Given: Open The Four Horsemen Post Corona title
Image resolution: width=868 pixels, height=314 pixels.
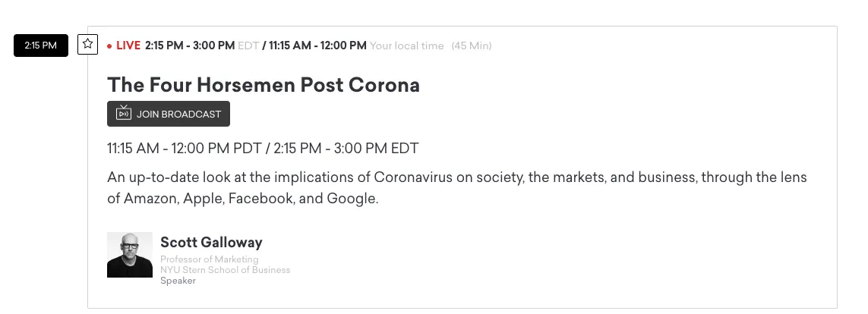Looking at the screenshot, I should click(264, 85).
